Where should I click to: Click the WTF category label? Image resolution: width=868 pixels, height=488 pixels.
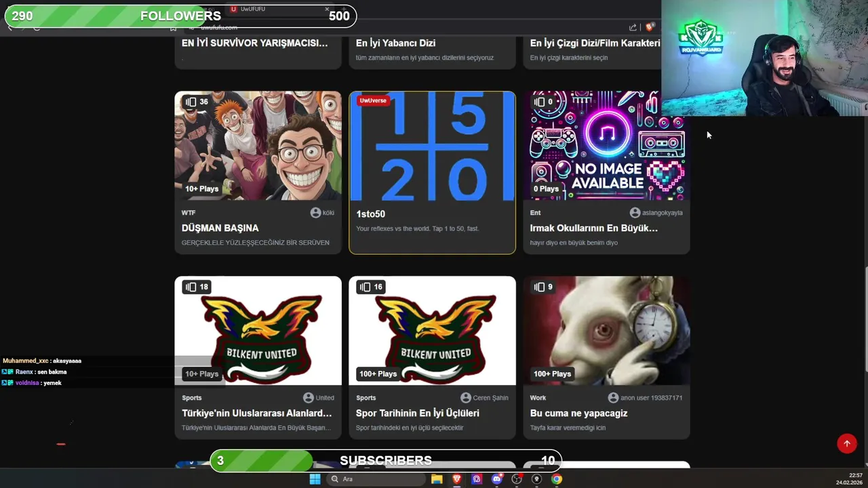[x=189, y=213]
